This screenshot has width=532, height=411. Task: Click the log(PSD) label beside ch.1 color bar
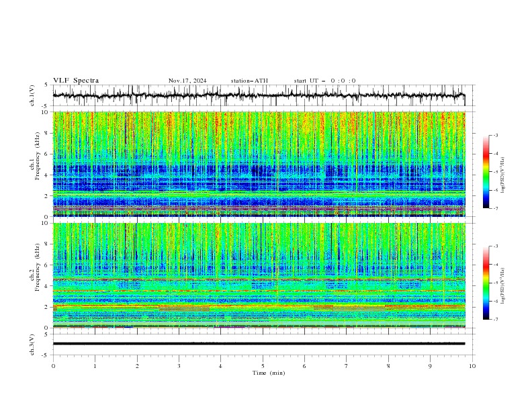503,175
